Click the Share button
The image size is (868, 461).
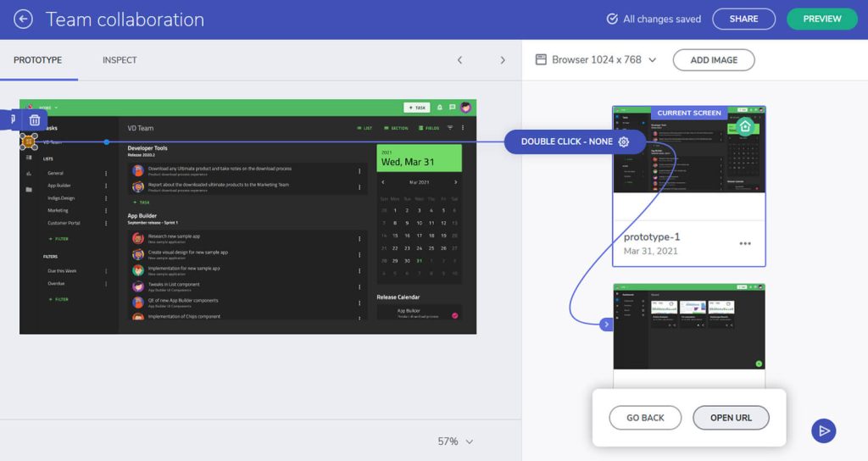[743, 19]
